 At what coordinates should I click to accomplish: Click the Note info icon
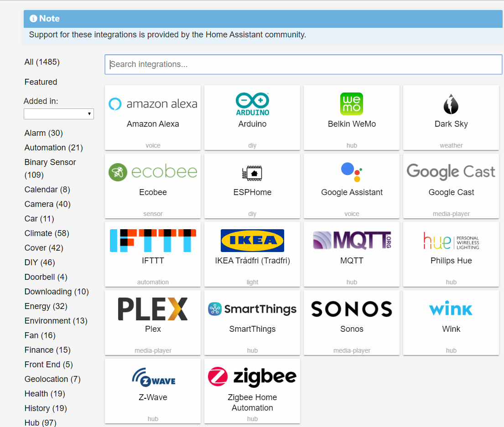33,18
